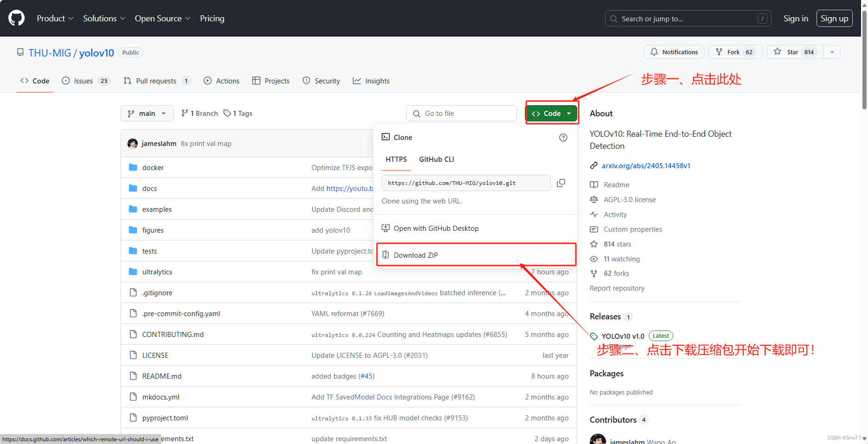The height and width of the screenshot is (444, 868).
Task: Click the Notifications bell button
Action: pos(674,52)
